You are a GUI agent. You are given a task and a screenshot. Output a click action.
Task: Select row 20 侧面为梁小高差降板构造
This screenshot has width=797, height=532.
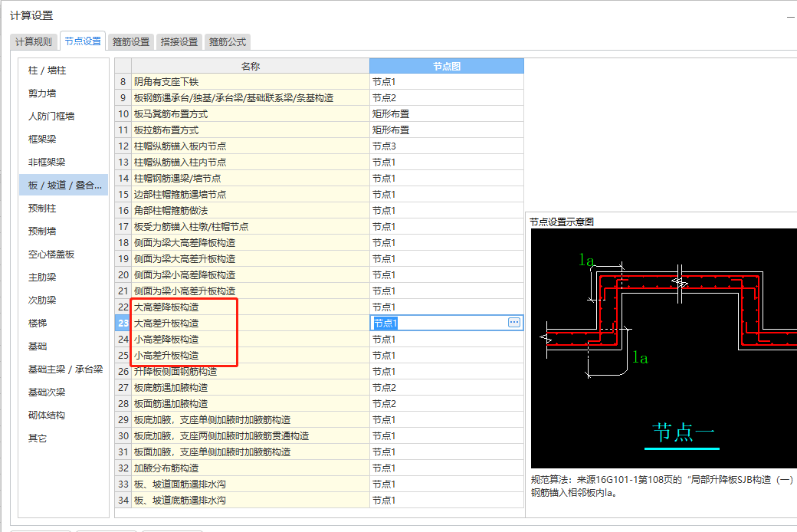tap(250, 275)
